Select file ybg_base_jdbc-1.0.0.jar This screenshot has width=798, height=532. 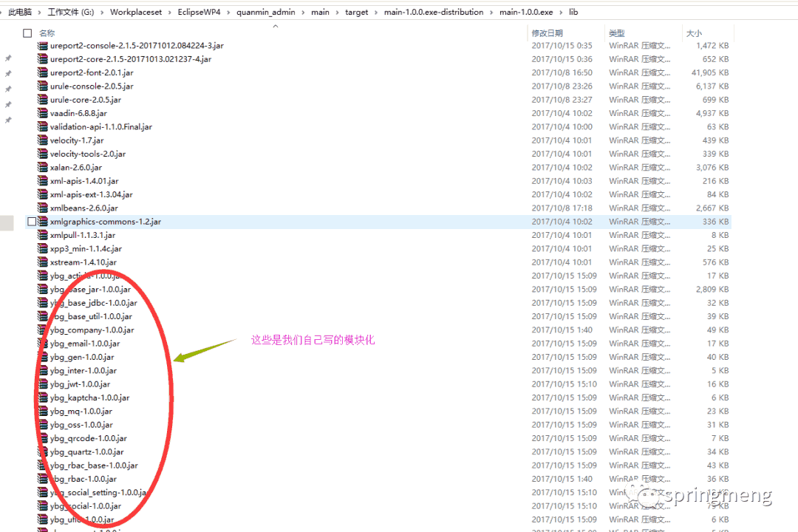click(94, 303)
